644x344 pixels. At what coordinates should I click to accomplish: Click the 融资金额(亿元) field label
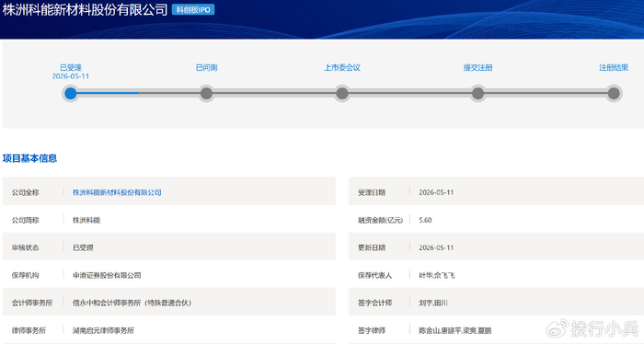click(380, 220)
